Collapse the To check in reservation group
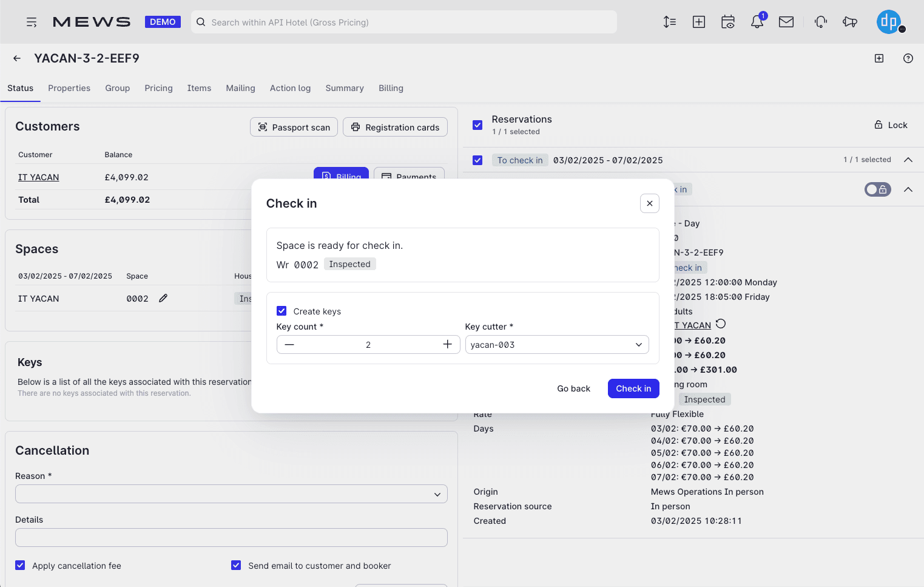 tap(908, 160)
